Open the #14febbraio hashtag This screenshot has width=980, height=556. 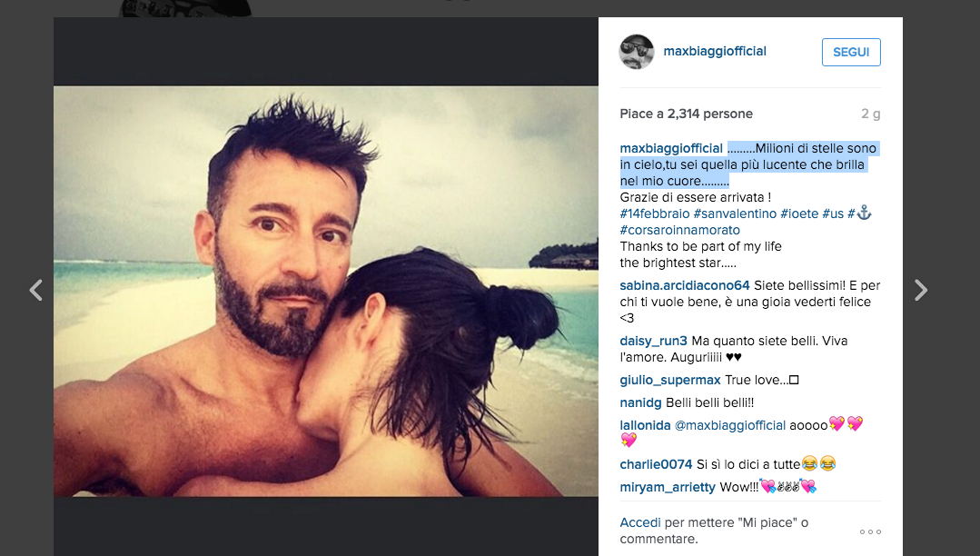point(654,213)
